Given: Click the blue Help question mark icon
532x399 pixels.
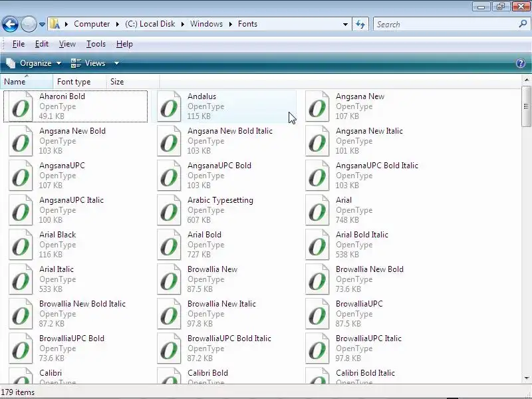Looking at the screenshot, I should [521, 63].
